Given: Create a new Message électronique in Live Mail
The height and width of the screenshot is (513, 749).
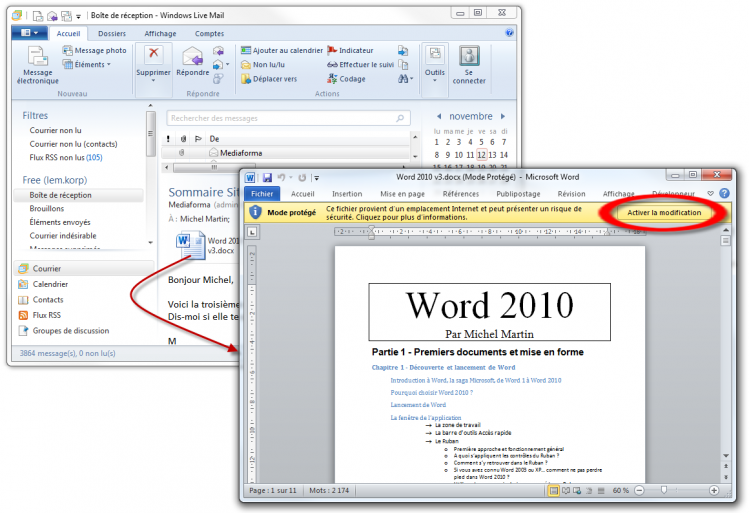Looking at the screenshot, I should [38, 65].
